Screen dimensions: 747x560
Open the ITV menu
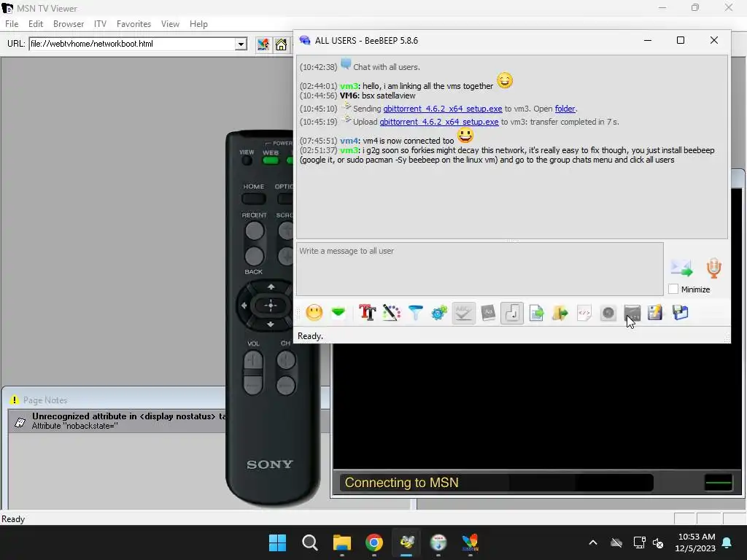pyautogui.click(x=100, y=24)
